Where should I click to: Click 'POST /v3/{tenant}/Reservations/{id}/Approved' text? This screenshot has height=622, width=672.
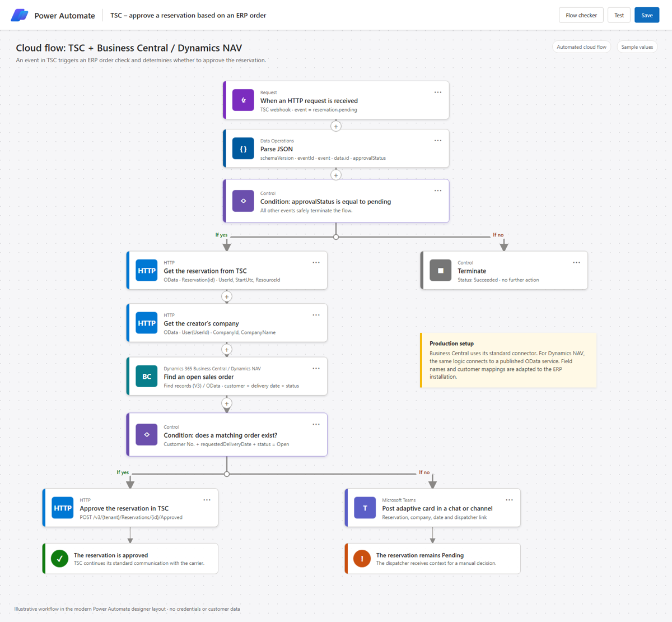[x=131, y=517]
